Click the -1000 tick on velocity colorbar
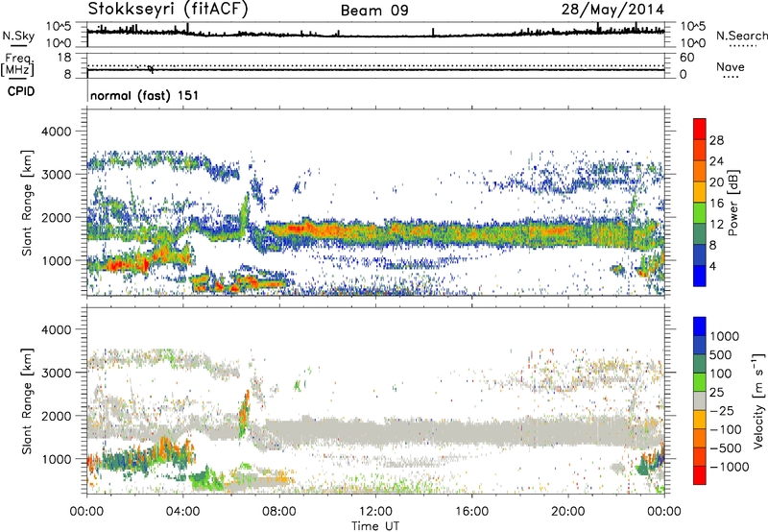768x532 pixels. pyautogui.click(x=729, y=467)
